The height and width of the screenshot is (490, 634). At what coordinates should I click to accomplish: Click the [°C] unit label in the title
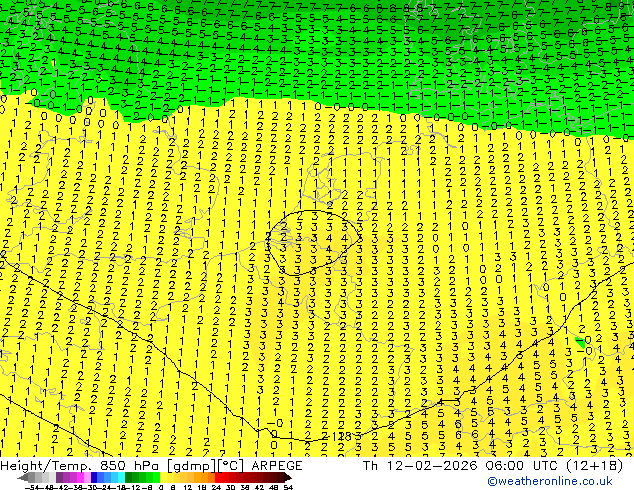[x=230, y=466]
